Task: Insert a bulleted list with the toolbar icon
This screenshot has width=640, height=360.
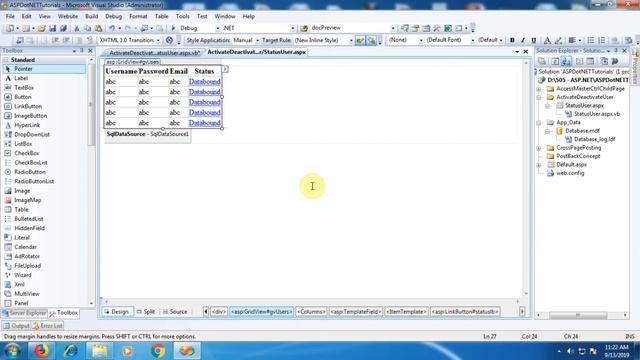Action: [591, 40]
